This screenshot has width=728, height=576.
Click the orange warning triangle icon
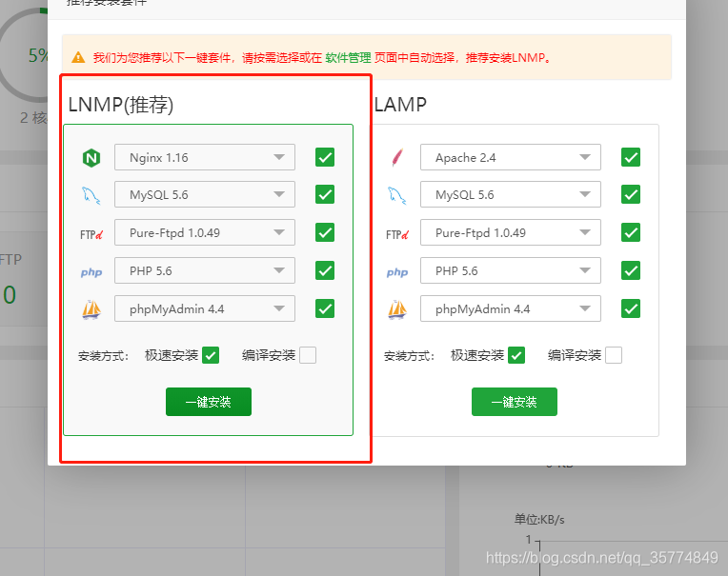click(x=78, y=57)
